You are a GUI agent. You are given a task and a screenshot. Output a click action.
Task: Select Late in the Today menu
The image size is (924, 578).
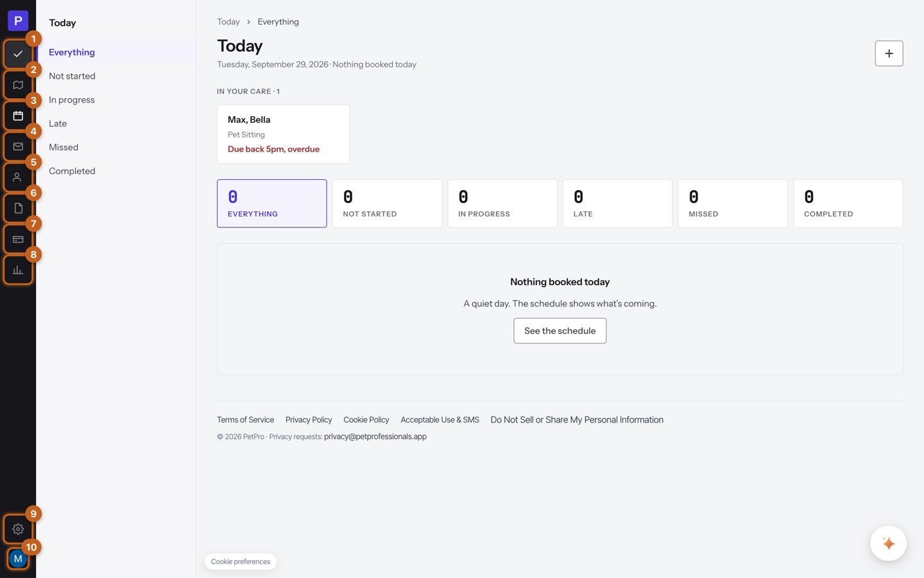[116, 123]
